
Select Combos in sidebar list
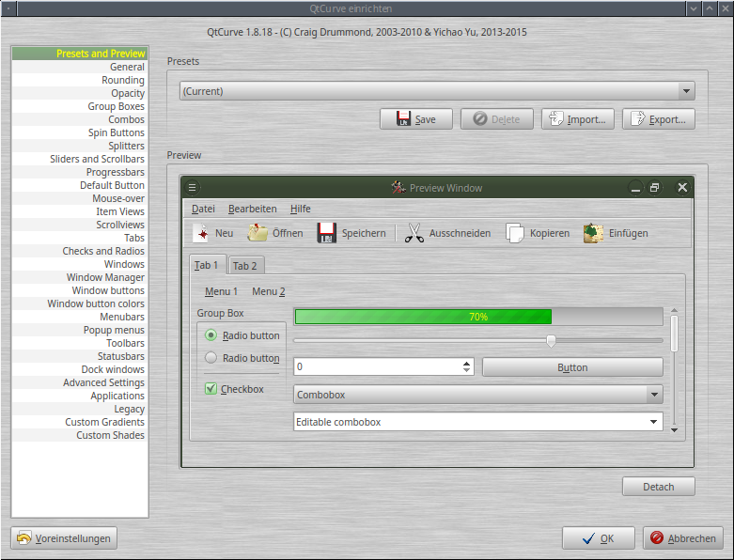80,119
